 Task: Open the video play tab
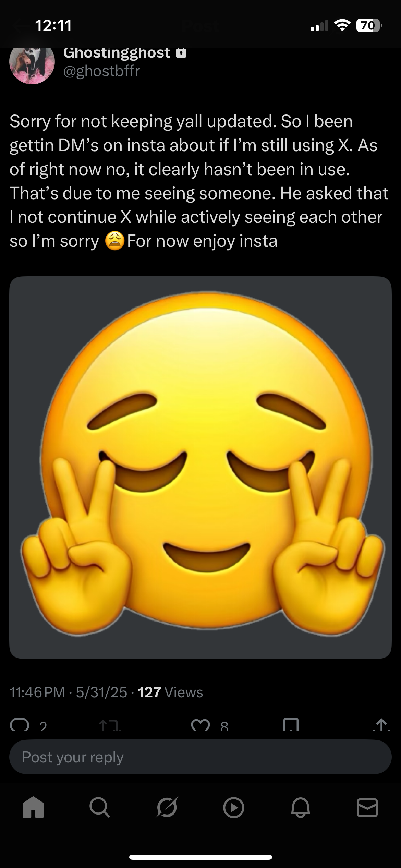pyautogui.click(x=233, y=808)
